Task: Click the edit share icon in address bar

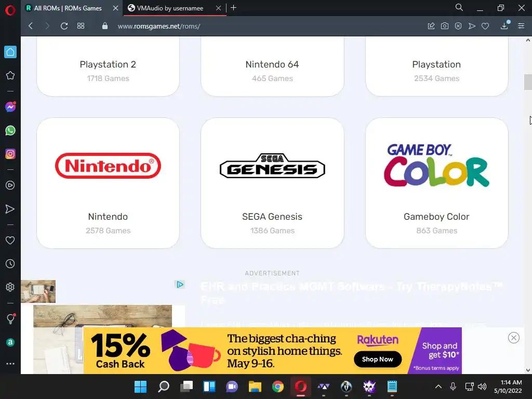Action: (x=431, y=26)
